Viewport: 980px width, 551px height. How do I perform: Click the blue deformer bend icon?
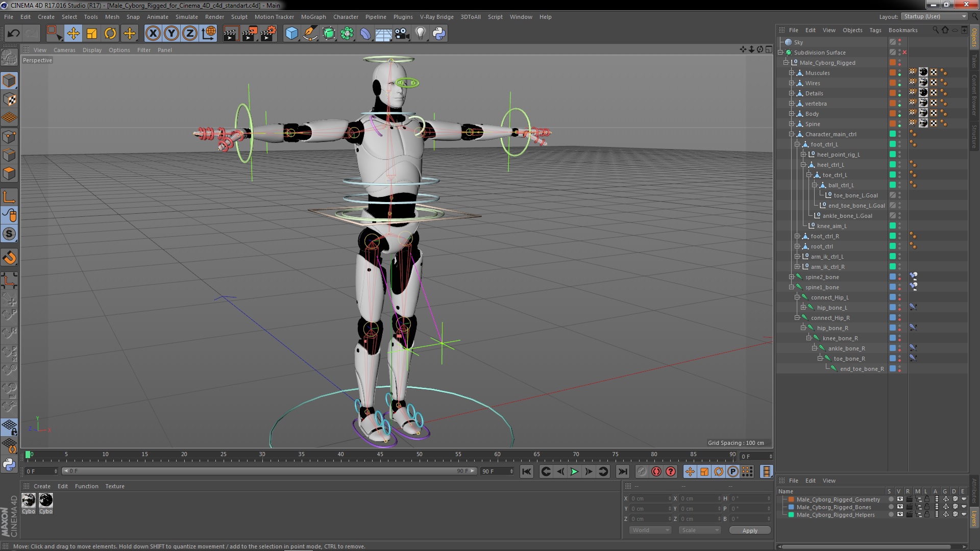click(365, 34)
